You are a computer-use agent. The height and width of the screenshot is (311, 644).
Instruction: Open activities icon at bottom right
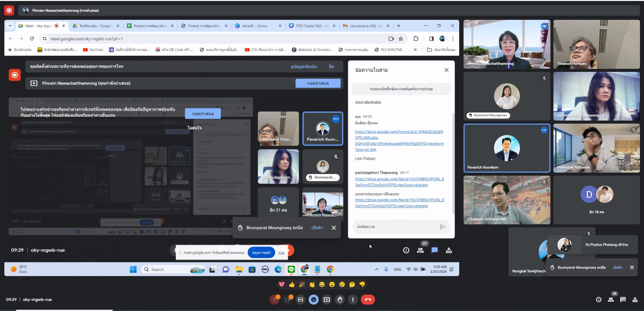635,300
